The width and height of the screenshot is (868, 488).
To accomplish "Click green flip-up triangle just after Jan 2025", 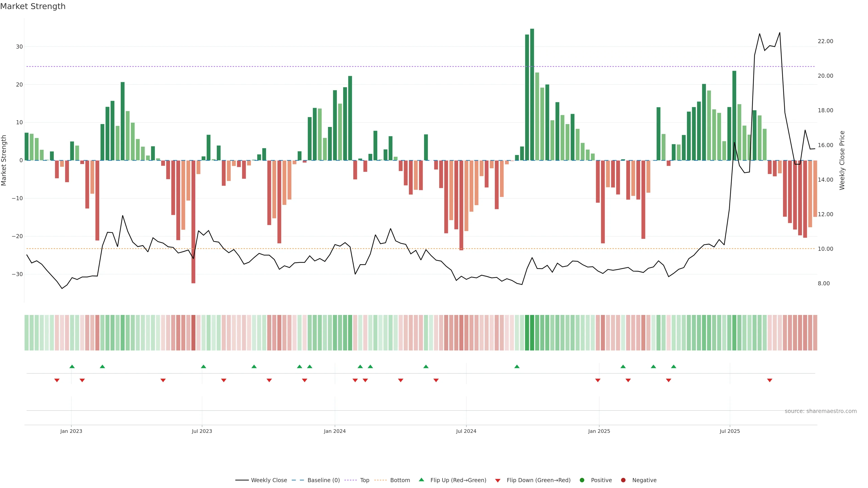I will tap(623, 366).
